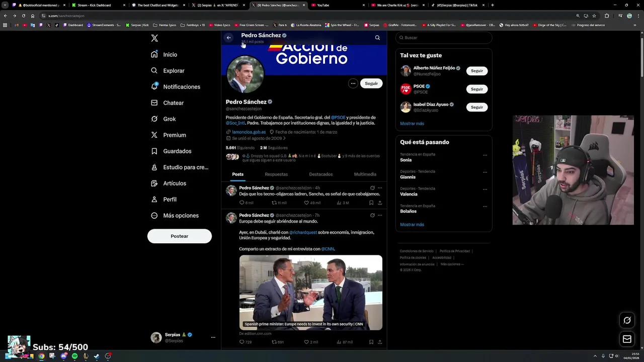Follow the PSOE account
644x362 pixels.
477,89
